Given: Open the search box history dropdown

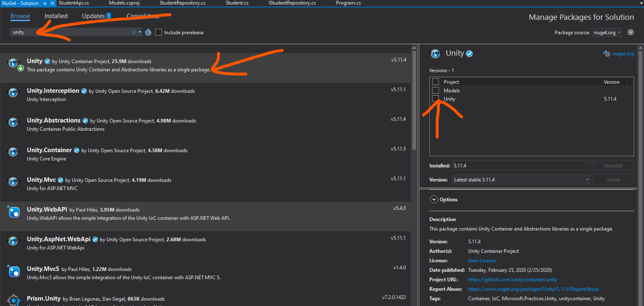Looking at the screenshot, I should 140,32.
